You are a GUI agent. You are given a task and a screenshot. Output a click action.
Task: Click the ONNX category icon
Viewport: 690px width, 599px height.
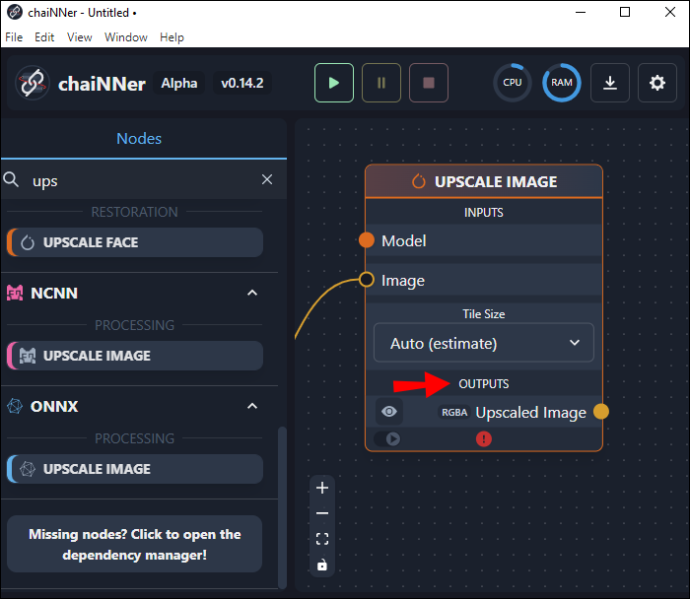15,406
